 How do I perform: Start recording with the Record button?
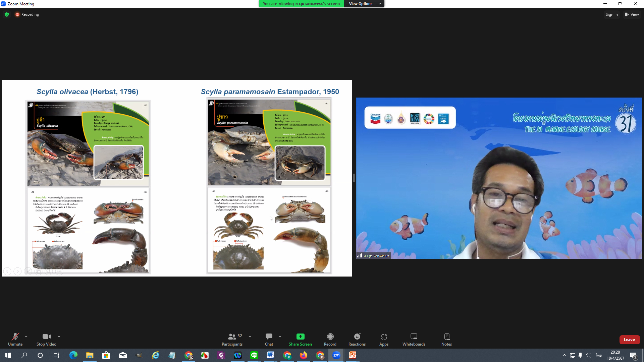(330, 339)
